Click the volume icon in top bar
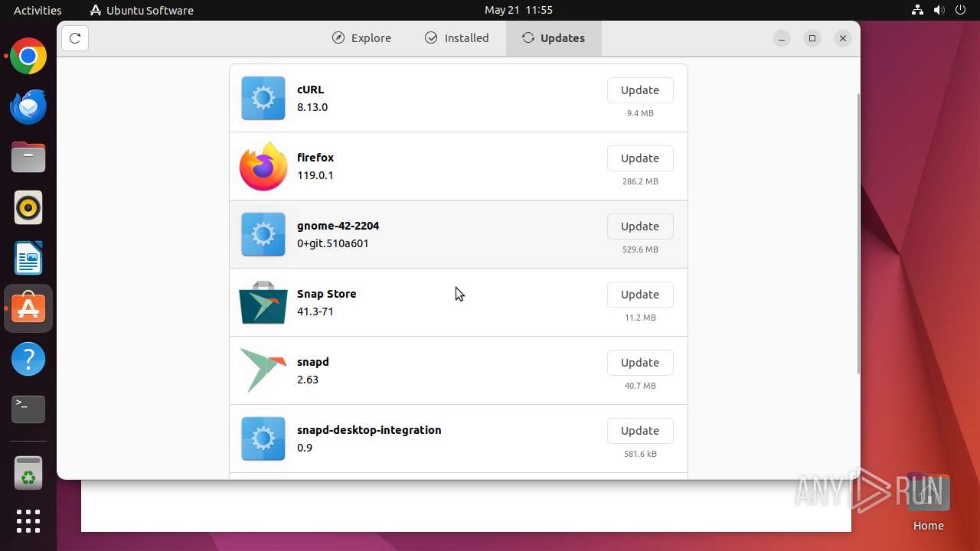Viewport: 980px width, 551px height. click(939, 10)
